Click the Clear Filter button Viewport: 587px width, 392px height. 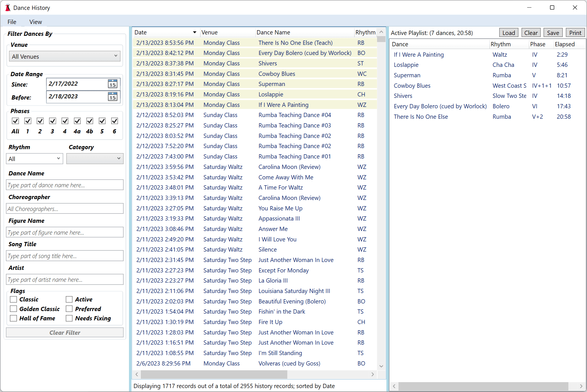coord(65,332)
